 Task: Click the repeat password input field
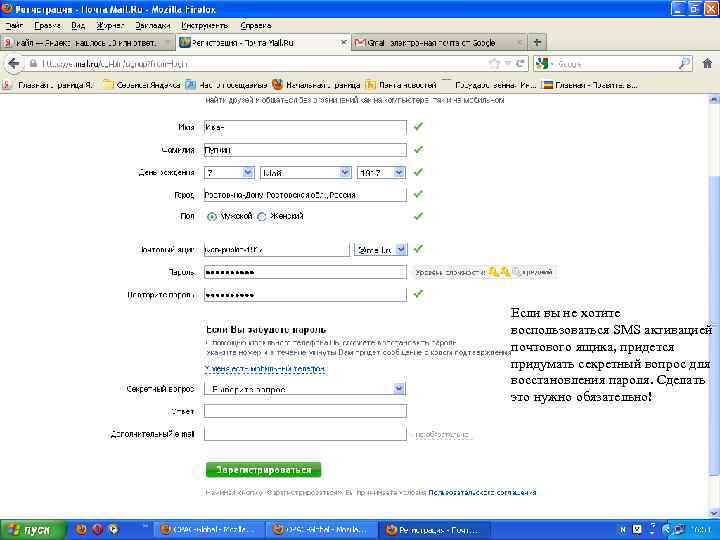click(x=305, y=294)
